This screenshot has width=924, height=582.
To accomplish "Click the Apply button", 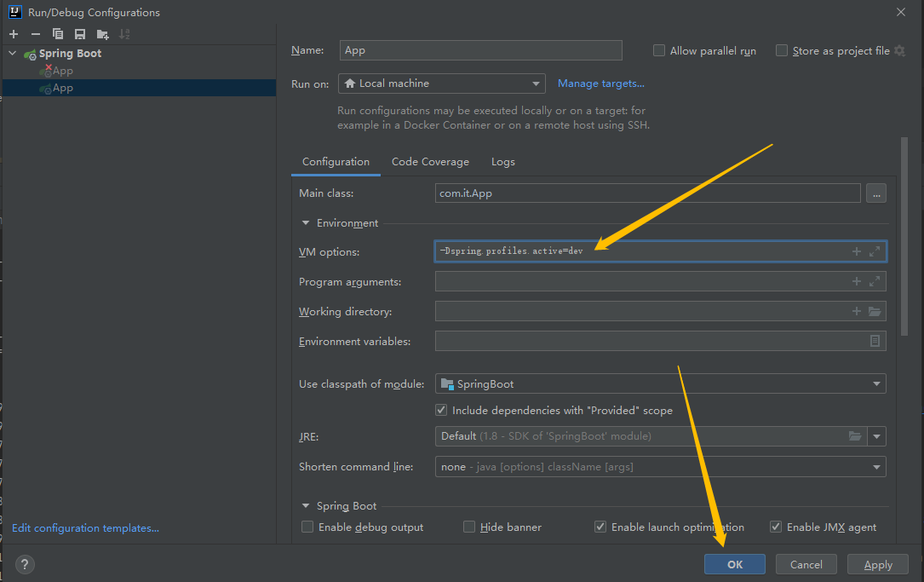I will pos(878,564).
